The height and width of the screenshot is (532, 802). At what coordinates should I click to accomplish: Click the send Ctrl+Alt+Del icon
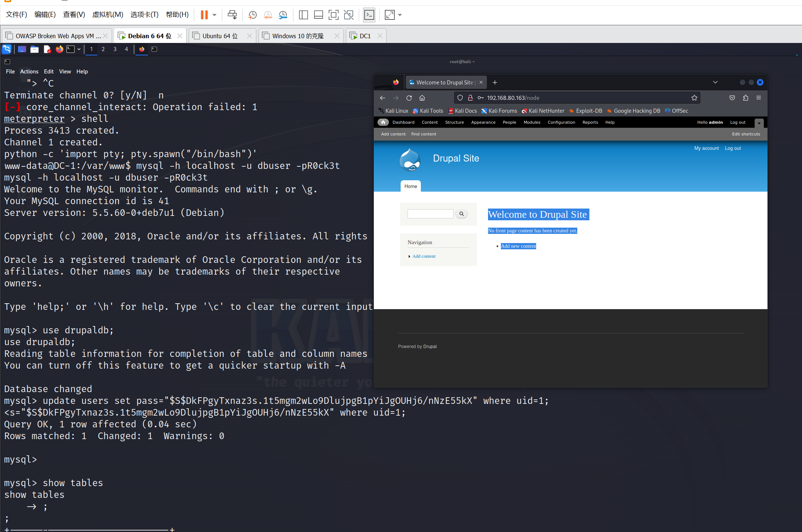coord(232,15)
